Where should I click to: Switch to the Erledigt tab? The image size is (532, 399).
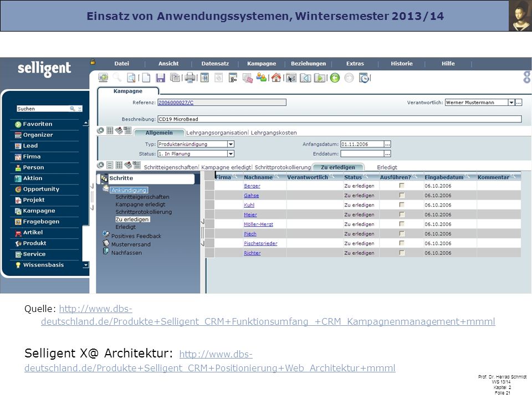pos(387,167)
